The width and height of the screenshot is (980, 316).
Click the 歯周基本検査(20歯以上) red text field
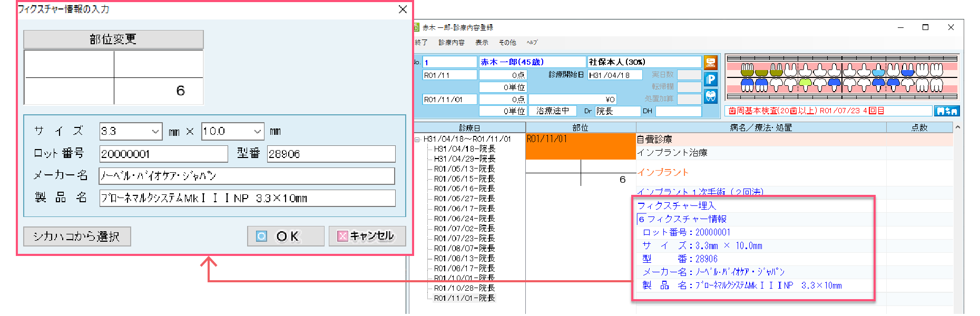[x=829, y=111]
